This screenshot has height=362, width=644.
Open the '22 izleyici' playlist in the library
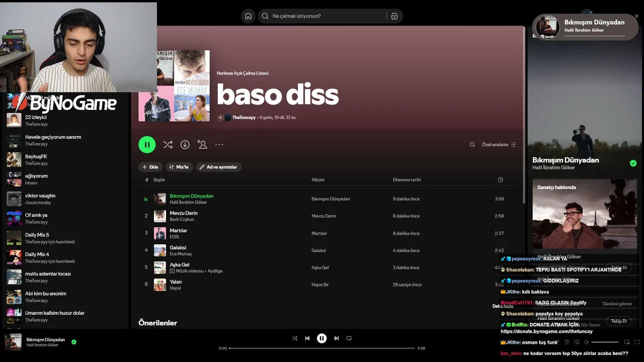(65, 121)
